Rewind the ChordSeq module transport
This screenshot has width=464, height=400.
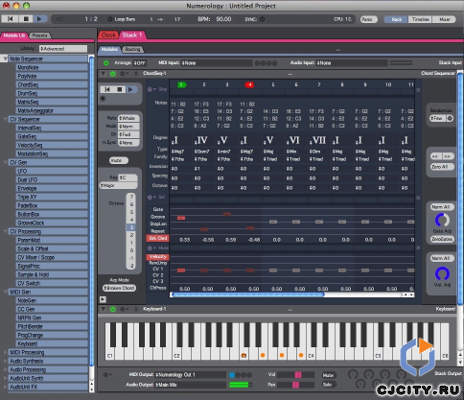(x=107, y=89)
